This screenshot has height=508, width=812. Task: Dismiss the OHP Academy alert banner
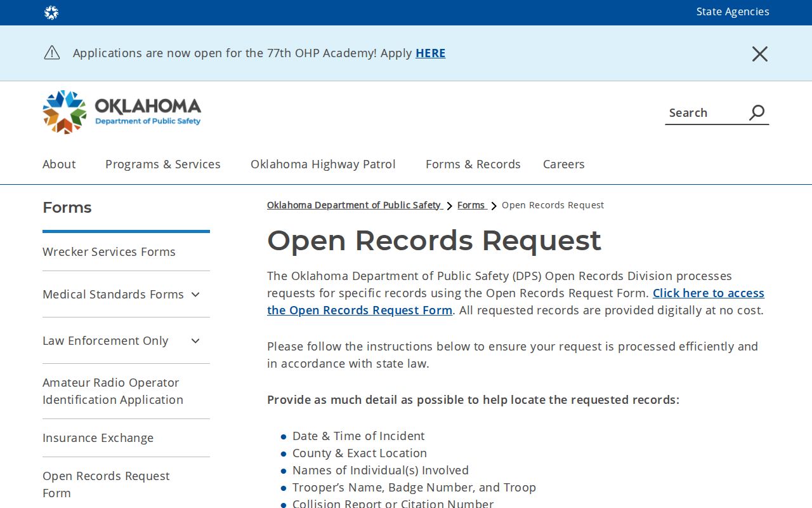pyautogui.click(x=759, y=54)
